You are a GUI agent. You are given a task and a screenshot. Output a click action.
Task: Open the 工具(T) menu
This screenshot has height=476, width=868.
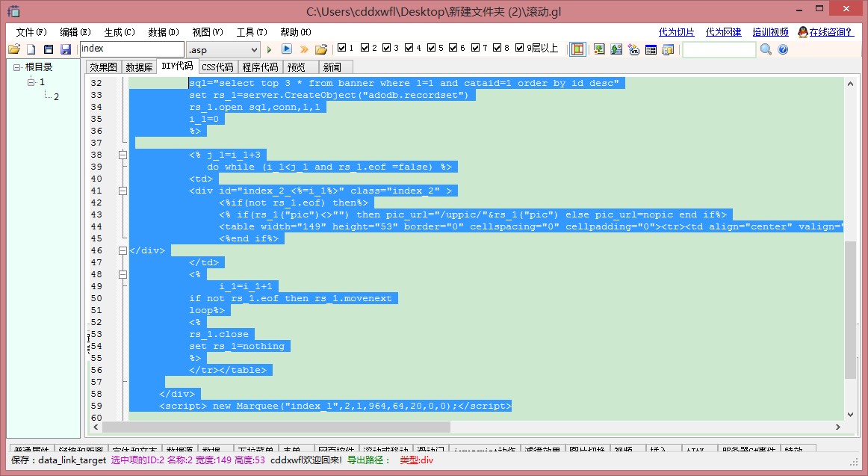click(x=252, y=32)
